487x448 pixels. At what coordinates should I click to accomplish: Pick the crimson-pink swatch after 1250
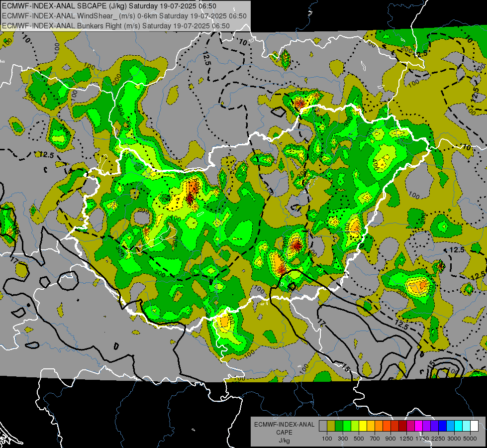pyautogui.click(x=410, y=426)
